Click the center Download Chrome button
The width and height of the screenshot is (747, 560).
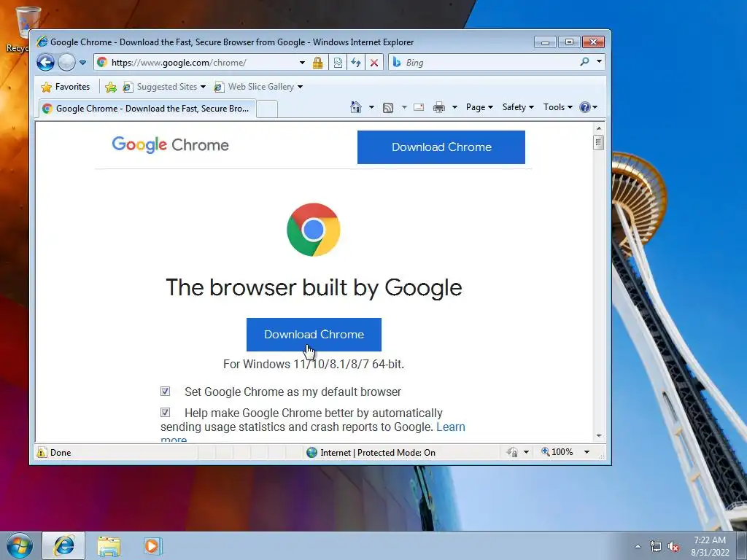[314, 334]
